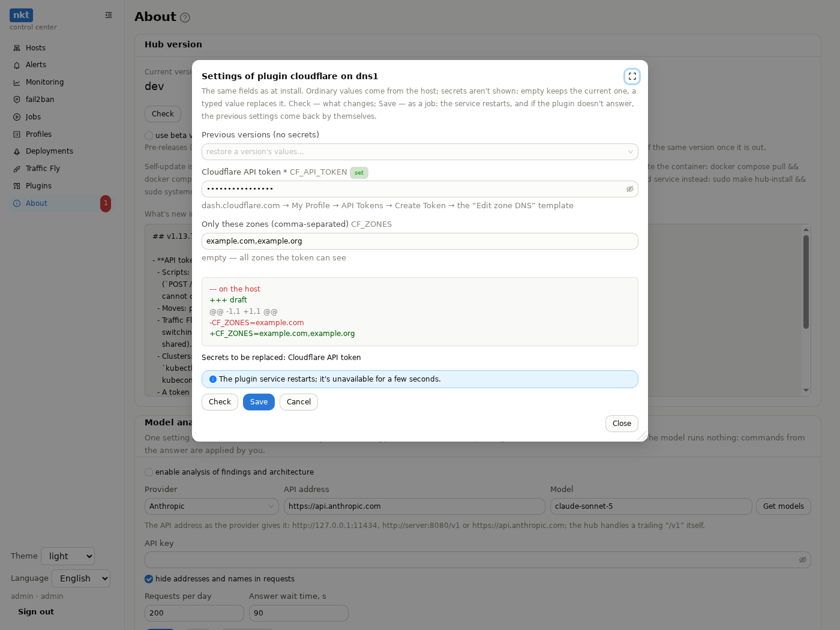Cancel the plugin settings changes

[x=299, y=402]
